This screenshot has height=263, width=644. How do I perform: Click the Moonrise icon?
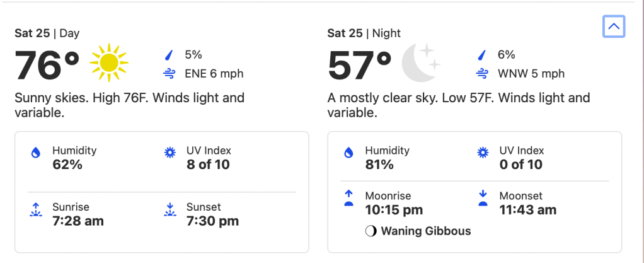pos(348,199)
